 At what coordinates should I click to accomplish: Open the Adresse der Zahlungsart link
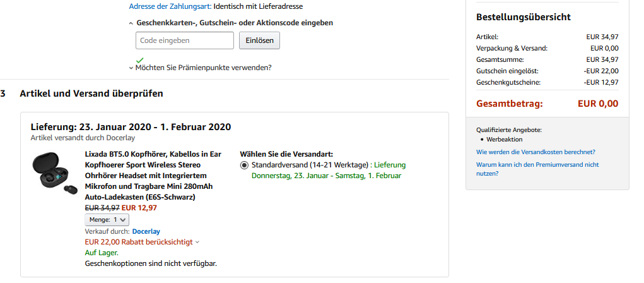(170, 7)
